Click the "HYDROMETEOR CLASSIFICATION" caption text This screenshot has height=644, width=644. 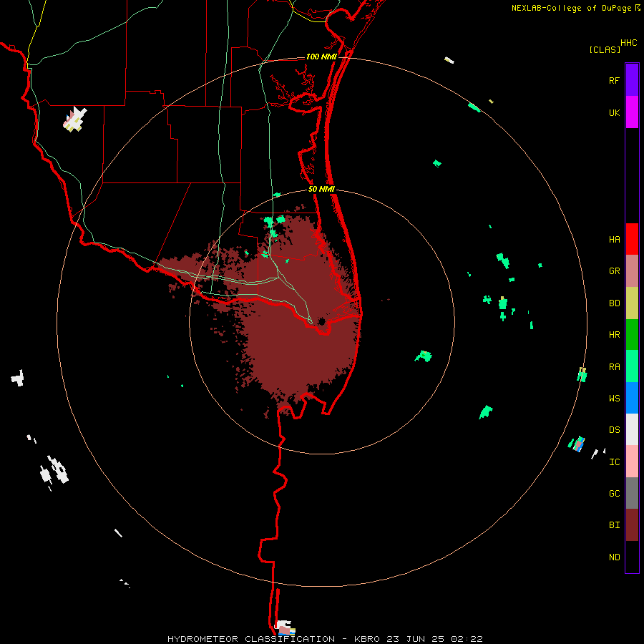tap(251, 639)
